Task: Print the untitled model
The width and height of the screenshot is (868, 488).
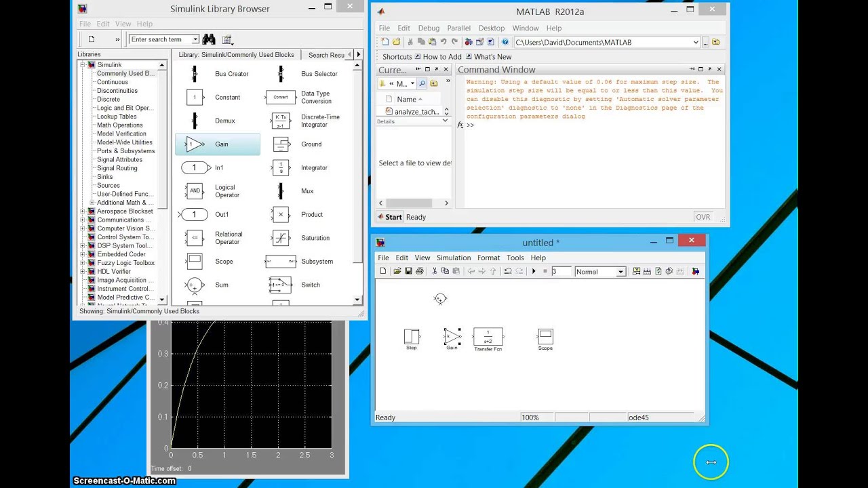Action: (x=420, y=271)
